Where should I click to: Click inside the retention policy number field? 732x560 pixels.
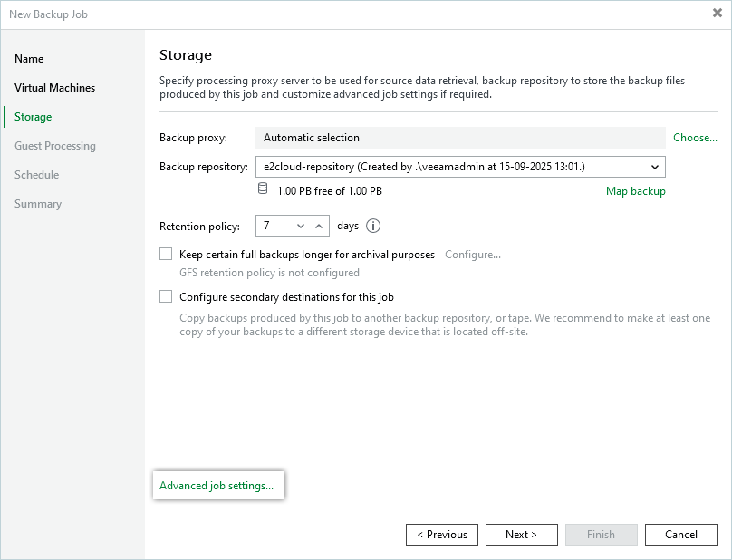click(x=274, y=226)
